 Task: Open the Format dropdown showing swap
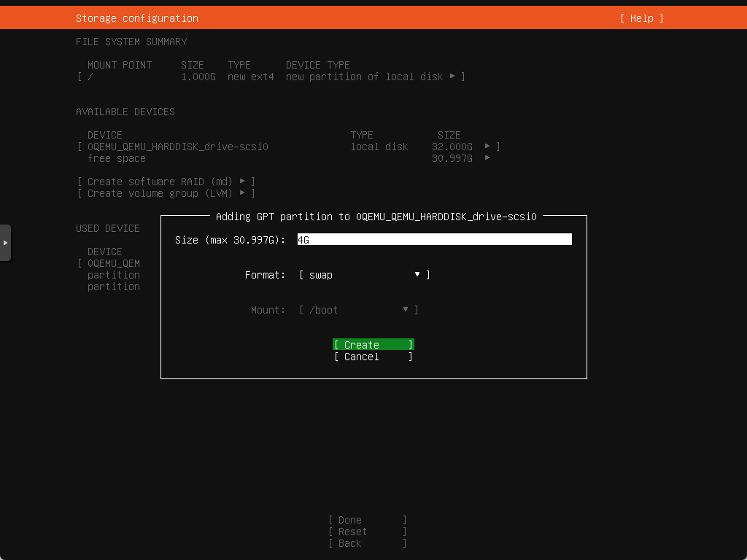(364, 275)
